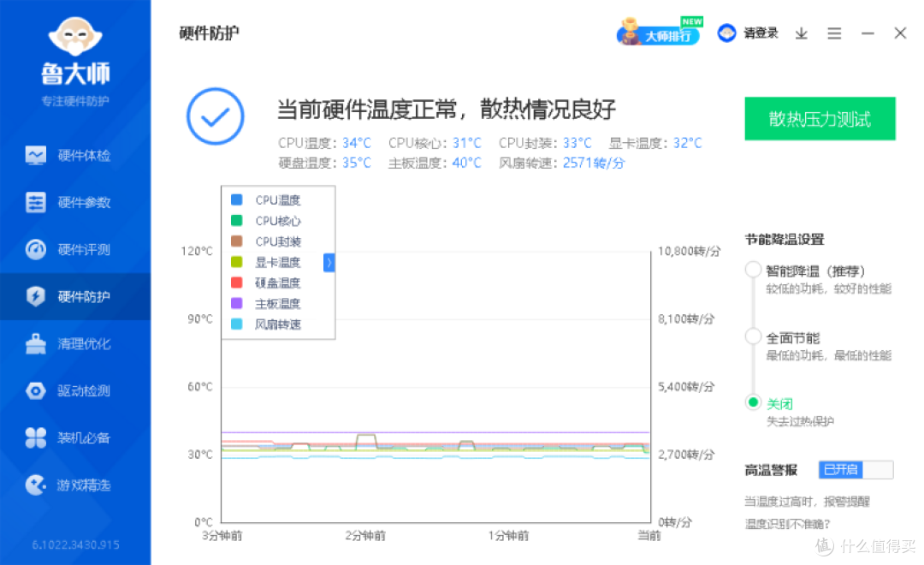Toggle CPU温度 legend blue swatch
Viewport: 924px width, 565px height.
pos(237,200)
